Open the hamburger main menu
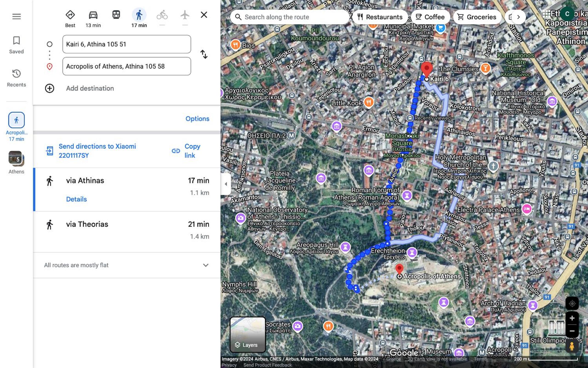Image resolution: width=588 pixels, height=368 pixels. (x=17, y=17)
